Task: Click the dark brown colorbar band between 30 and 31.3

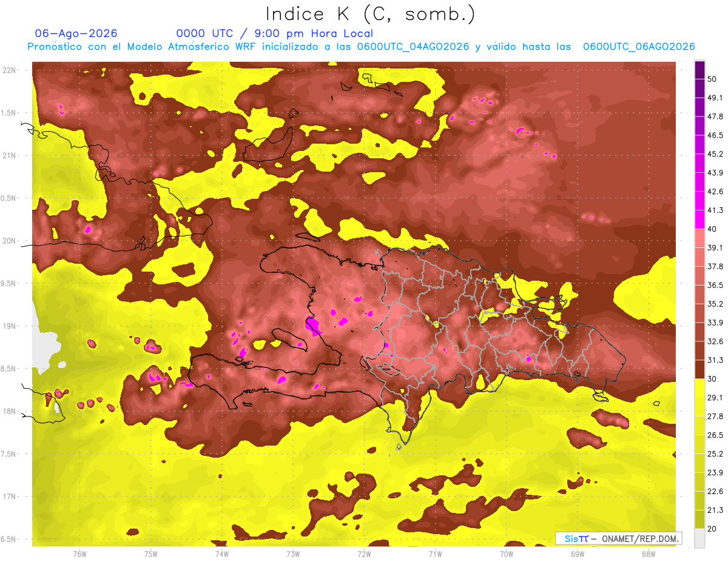Action: [x=699, y=369]
